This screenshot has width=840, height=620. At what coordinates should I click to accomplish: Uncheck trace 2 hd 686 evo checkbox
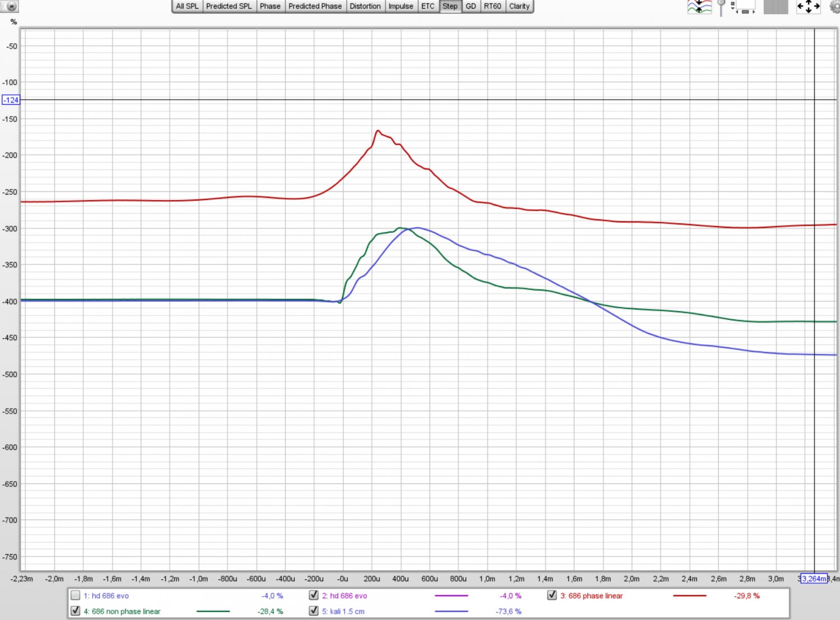pyautogui.click(x=314, y=595)
